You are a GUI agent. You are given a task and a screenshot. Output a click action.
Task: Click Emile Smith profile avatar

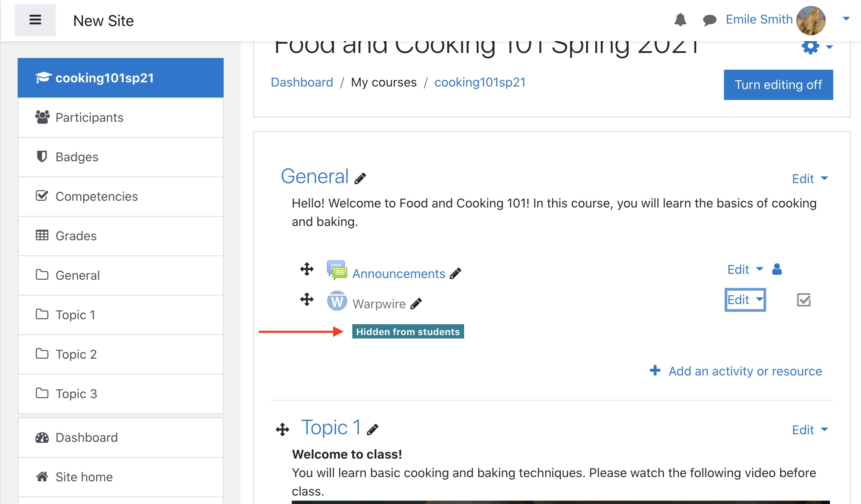coord(811,20)
